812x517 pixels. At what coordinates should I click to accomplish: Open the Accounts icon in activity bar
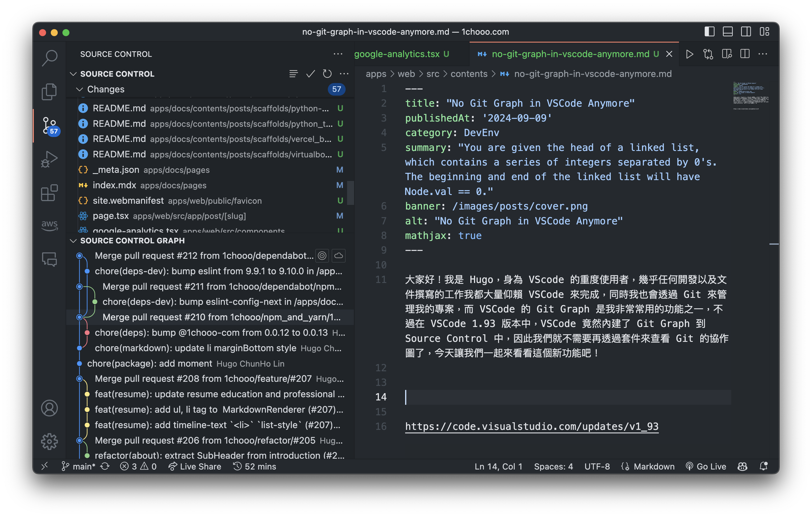pos(50,408)
